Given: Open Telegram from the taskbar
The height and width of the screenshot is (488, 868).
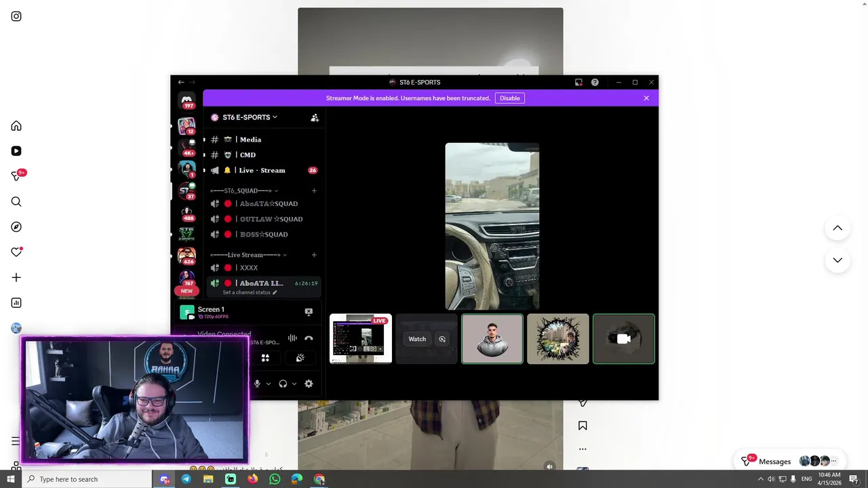Looking at the screenshot, I should 186,479.
